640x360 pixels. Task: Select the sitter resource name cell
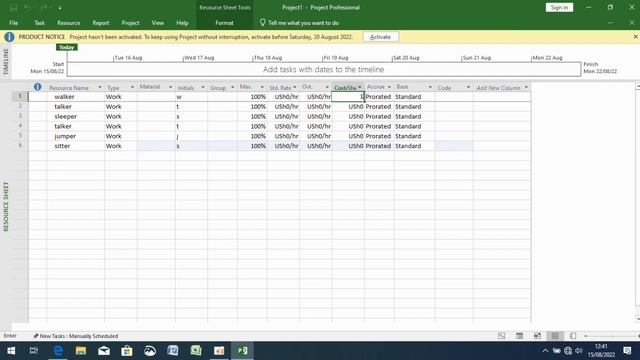(76, 146)
